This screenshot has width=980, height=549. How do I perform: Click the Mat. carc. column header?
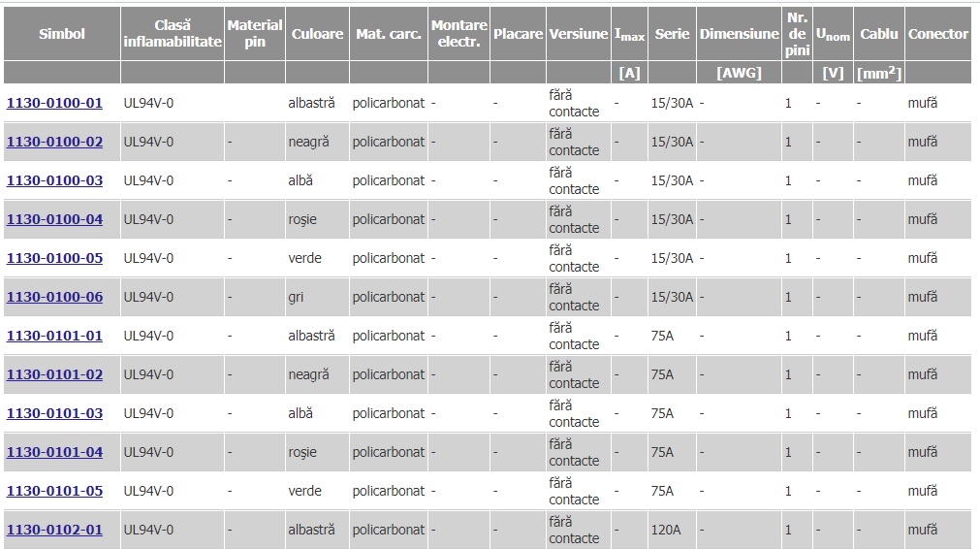click(x=388, y=34)
